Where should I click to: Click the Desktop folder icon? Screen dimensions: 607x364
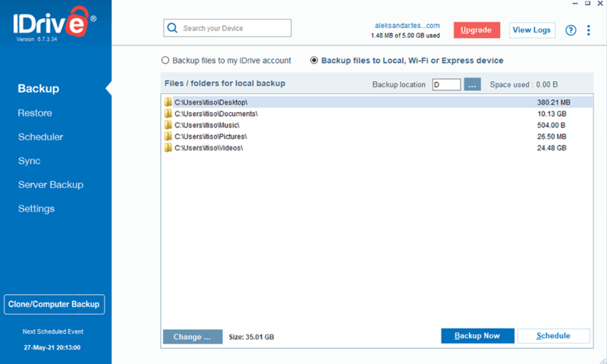click(x=168, y=102)
